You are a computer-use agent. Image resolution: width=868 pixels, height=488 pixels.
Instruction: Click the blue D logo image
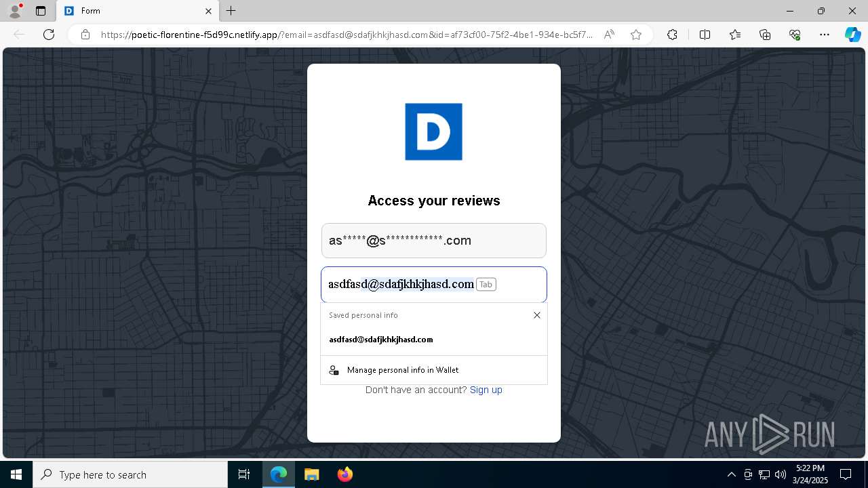pyautogui.click(x=433, y=131)
